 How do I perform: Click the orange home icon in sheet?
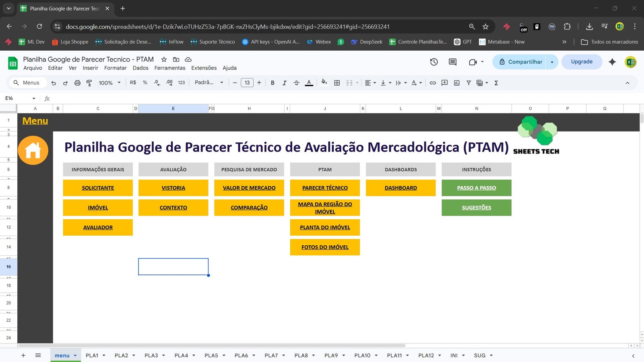coord(33,150)
